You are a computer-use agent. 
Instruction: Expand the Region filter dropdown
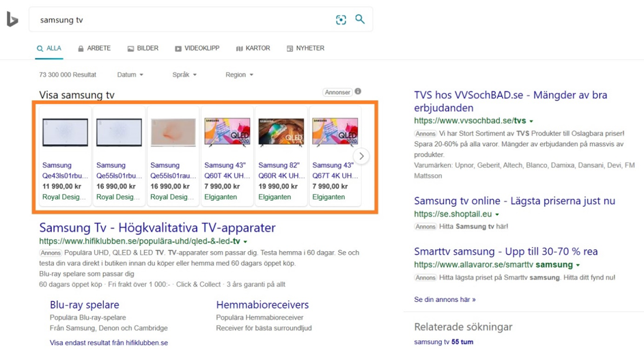[x=240, y=74]
